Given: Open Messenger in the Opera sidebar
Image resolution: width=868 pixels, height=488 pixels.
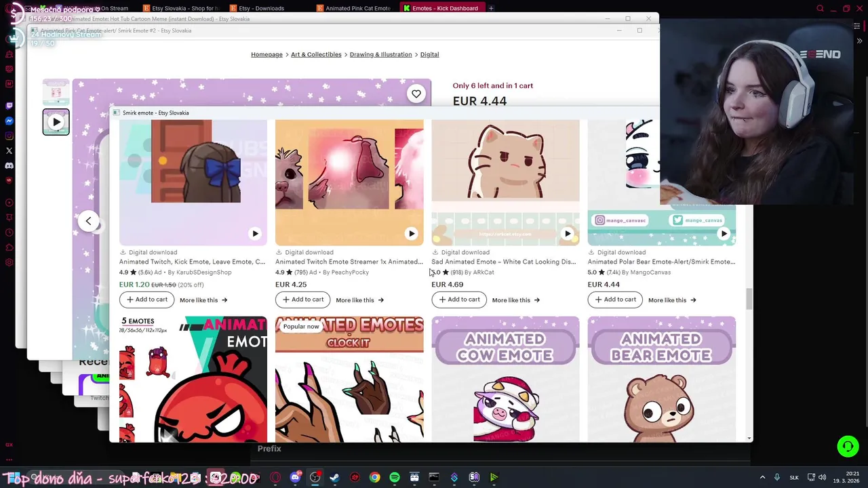Looking at the screenshot, I should point(9,121).
